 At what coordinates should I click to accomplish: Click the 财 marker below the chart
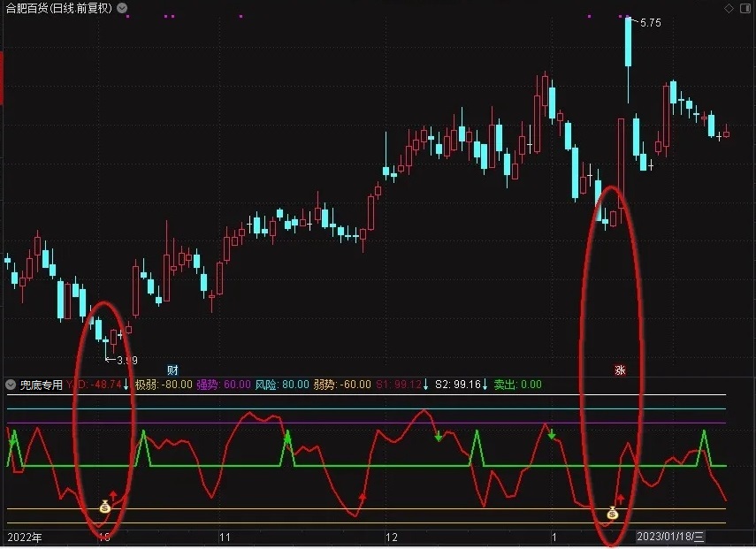point(172,370)
